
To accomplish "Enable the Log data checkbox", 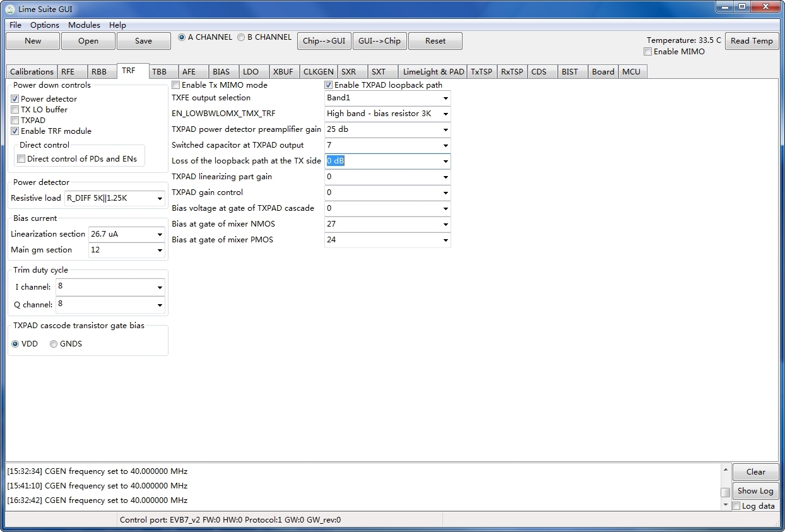I will coord(736,506).
